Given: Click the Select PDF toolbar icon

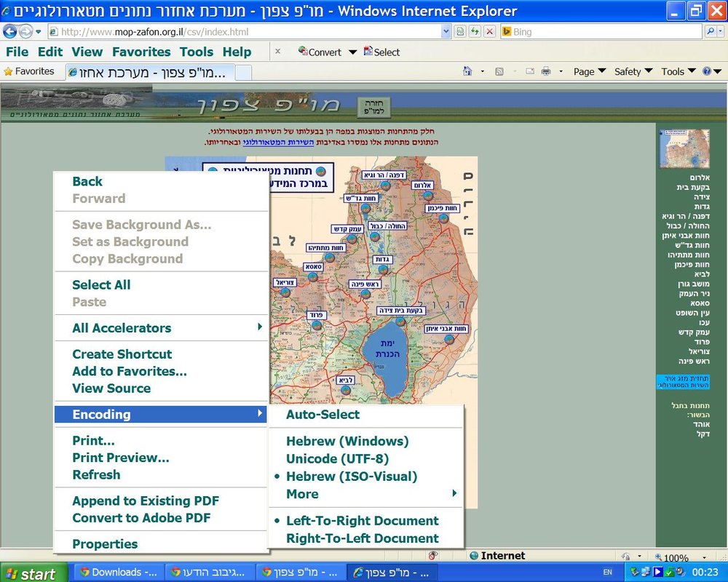Looking at the screenshot, I should [381, 52].
